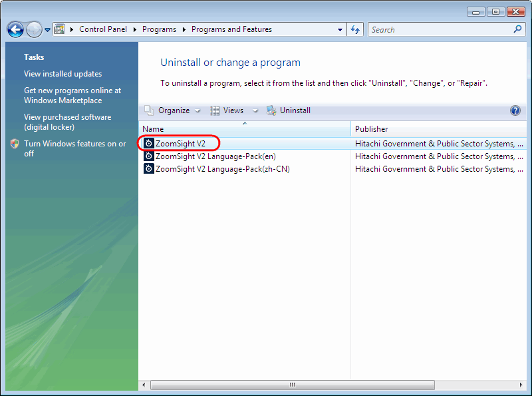Sort by the Name column header
This screenshot has height=396, width=532.
245,128
